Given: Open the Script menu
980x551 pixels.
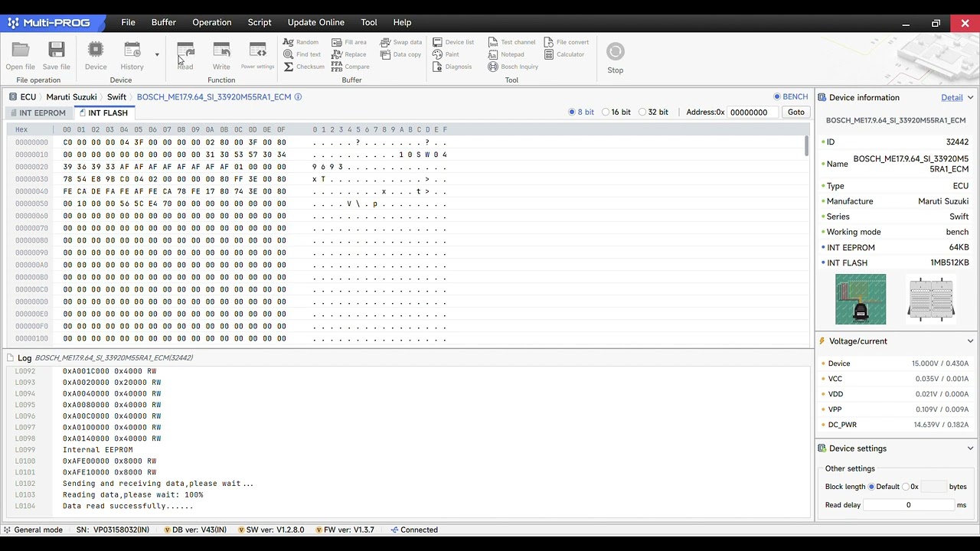Looking at the screenshot, I should (x=260, y=22).
